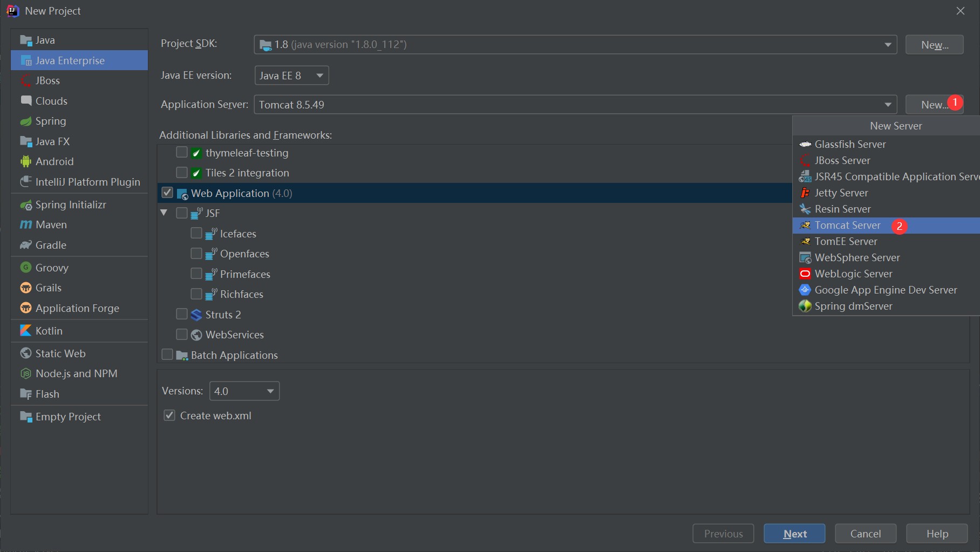Image resolution: width=980 pixels, height=552 pixels.
Task: Open the Versions 4.0 dropdown
Action: click(x=244, y=391)
